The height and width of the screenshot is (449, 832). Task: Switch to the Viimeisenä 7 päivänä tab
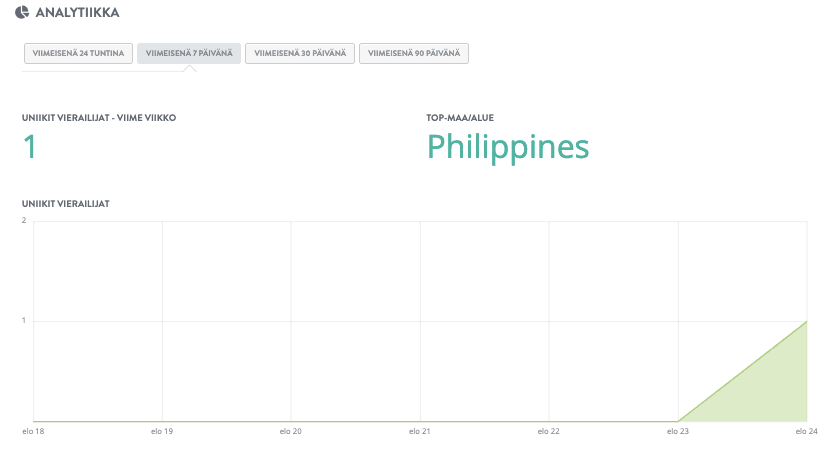pos(189,53)
